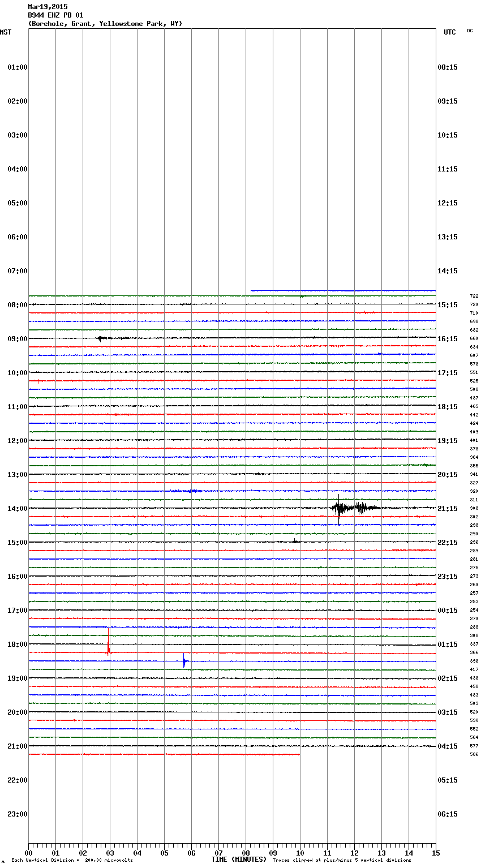Click the DC value 722
The height and width of the screenshot is (868, 481).
click(474, 296)
